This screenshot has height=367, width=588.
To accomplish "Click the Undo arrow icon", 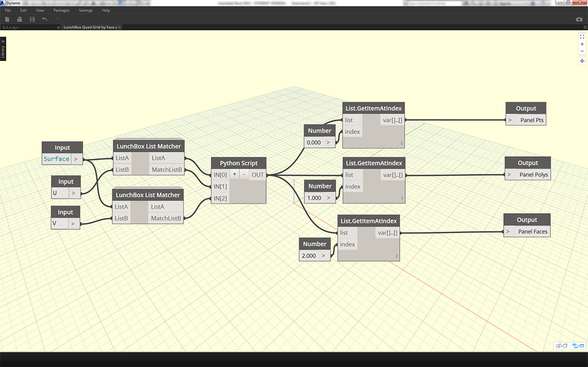I will 45,19.
